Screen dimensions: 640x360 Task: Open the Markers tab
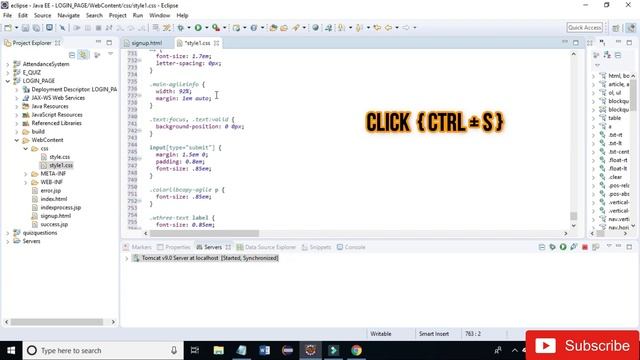click(x=138, y=247)
